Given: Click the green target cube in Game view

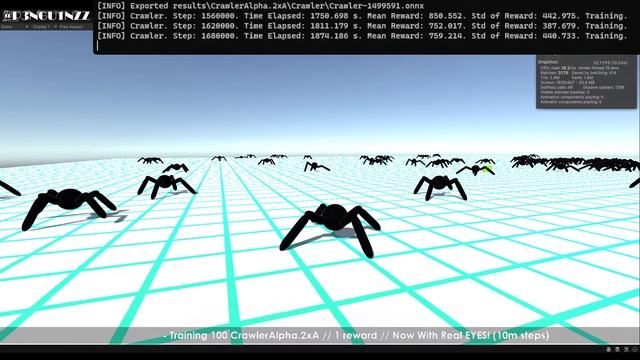Looking at the screenshot, I should click(488, 168).
